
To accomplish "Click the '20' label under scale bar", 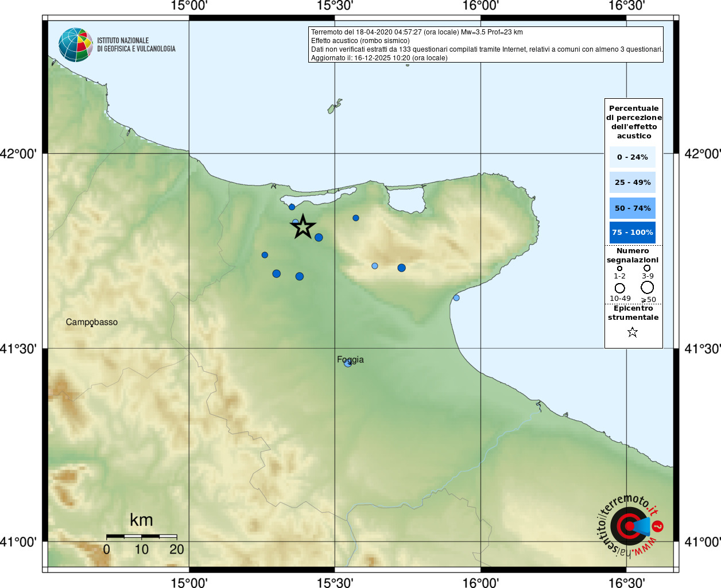I will click(177, 550).
